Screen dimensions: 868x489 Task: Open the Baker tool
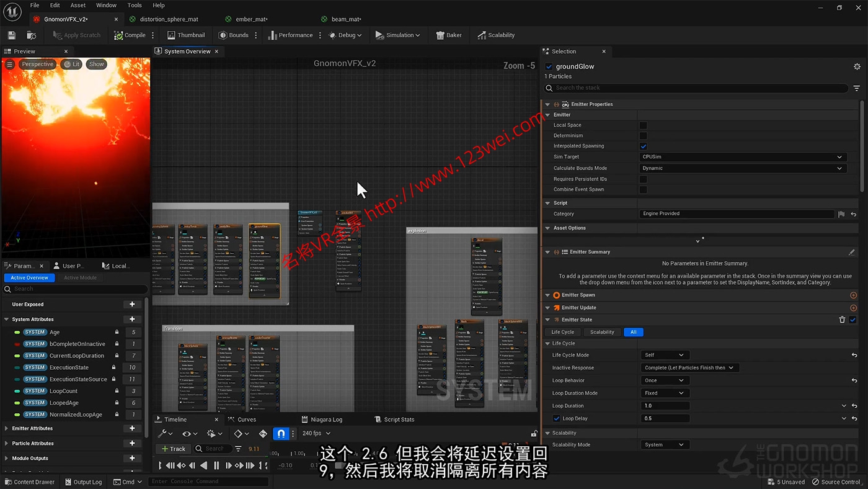(x=449, y=35)
